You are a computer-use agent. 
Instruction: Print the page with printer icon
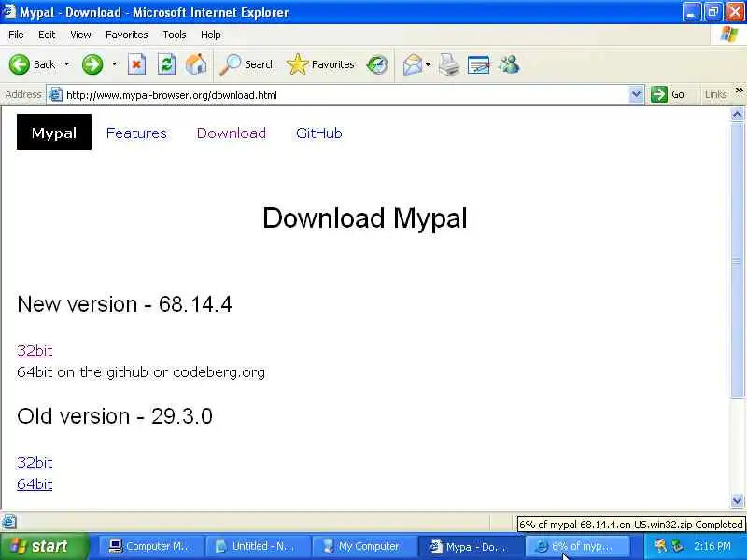tap(449, 64)
